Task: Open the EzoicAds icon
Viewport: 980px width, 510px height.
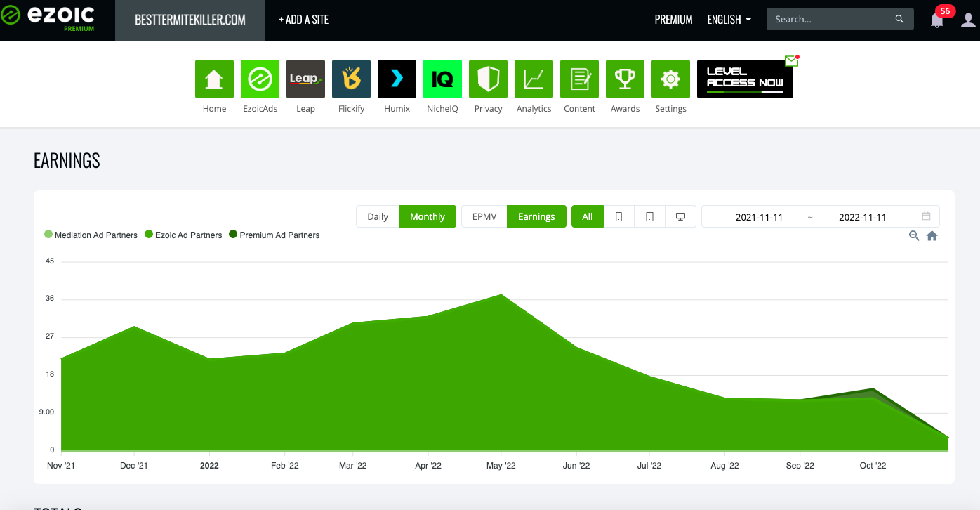Action: 260,79
